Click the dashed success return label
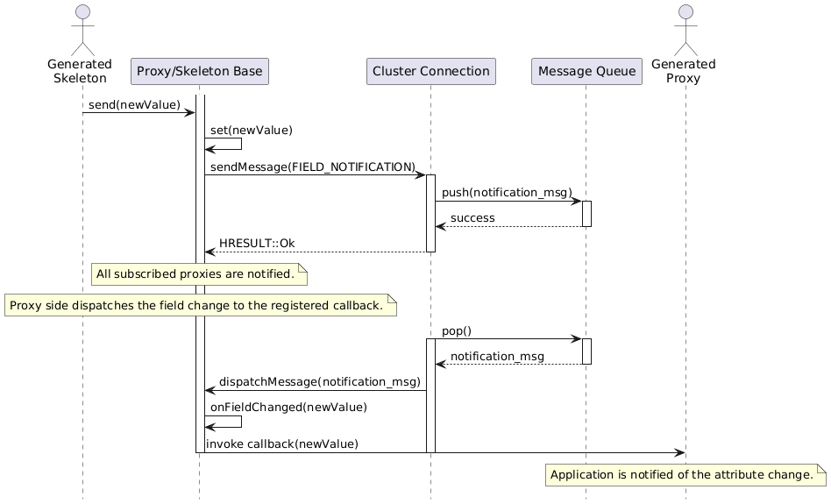Screen dimensions: 831x504 coord(472,218)
